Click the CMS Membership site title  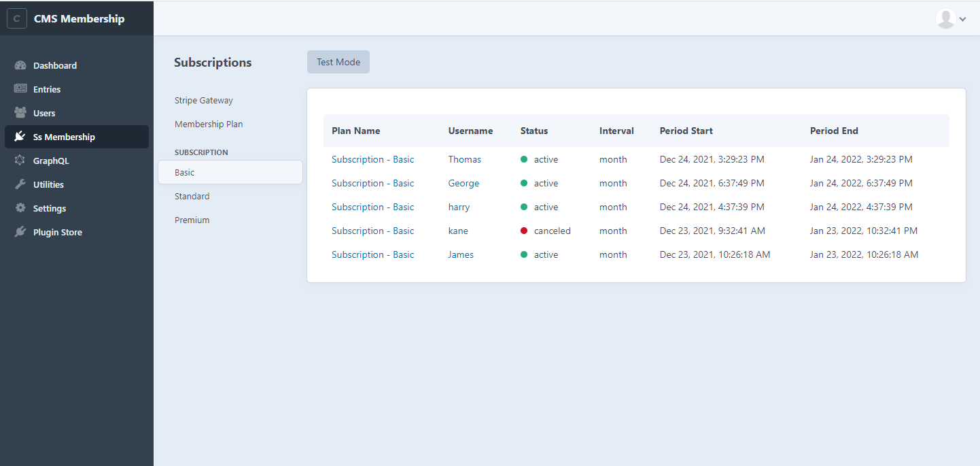tap(79, 18)
